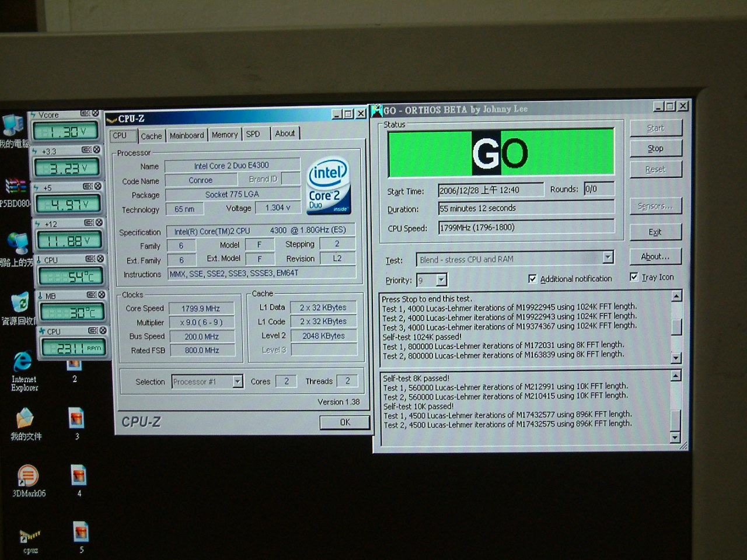Open the About... button in ORTHOS

pyautogui.click(x=655, y=257)
